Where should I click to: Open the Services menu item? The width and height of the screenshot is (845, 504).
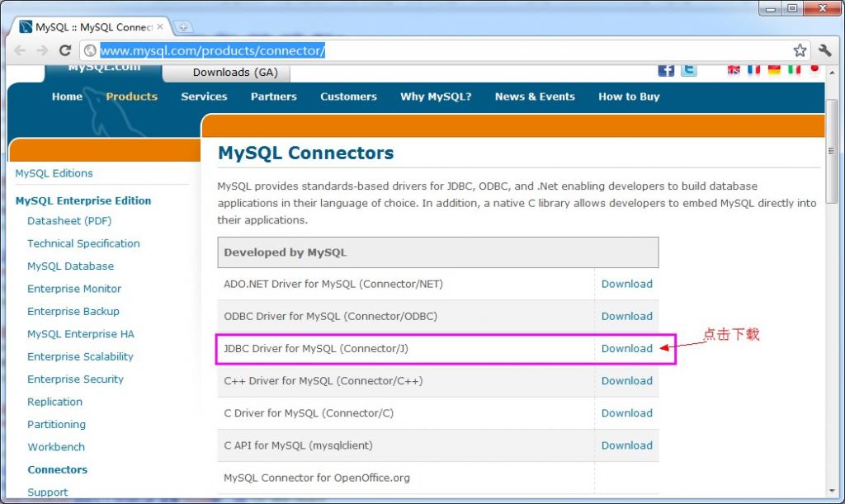[x=204, y=97]
